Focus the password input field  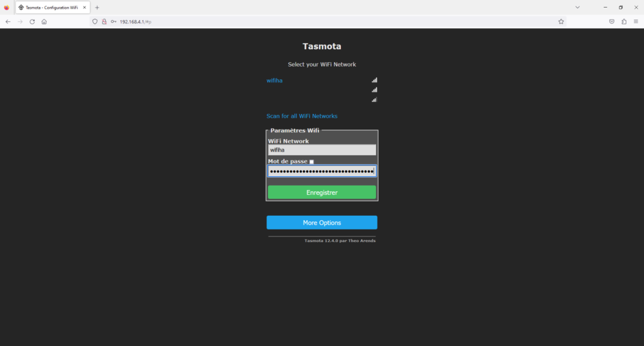click(x=322, y=171)
